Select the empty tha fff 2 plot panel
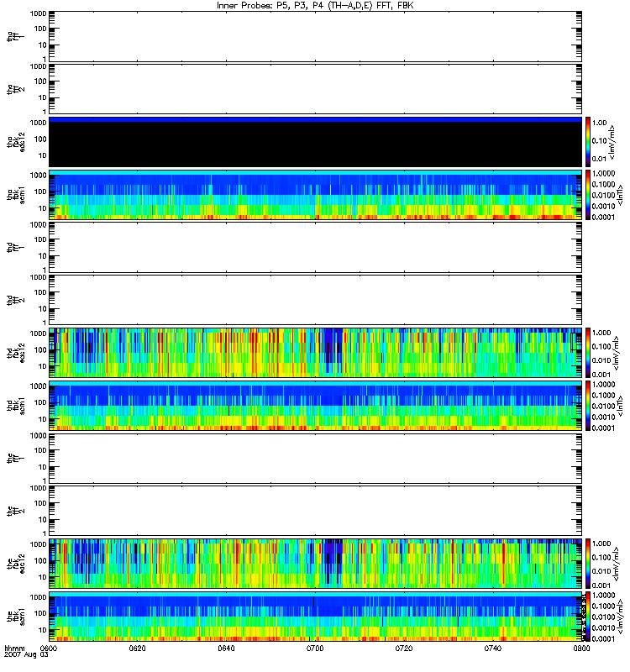Viewport: 630px width, 672px height. pos(315,89)
